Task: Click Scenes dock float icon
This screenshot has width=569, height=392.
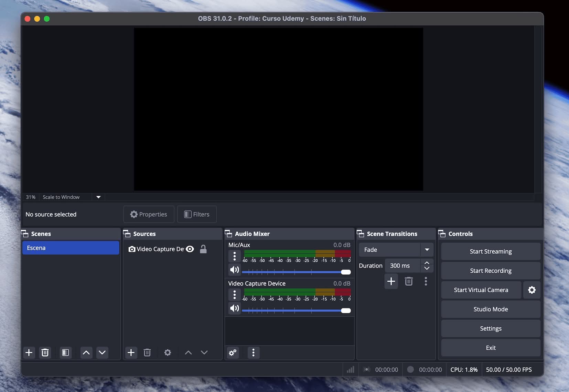Action: pyautogui.click(x=25, y=234)
